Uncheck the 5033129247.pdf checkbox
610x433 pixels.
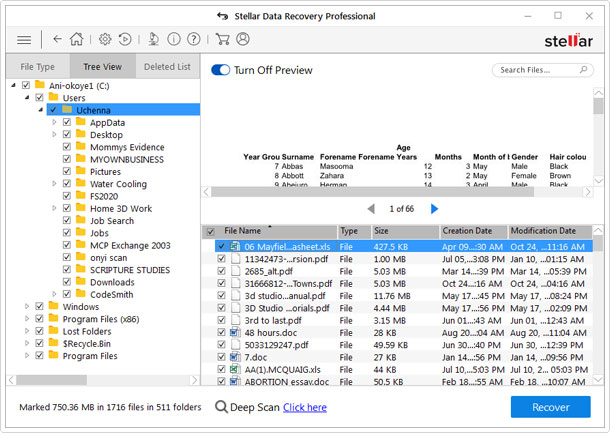(x=221, y=345)
